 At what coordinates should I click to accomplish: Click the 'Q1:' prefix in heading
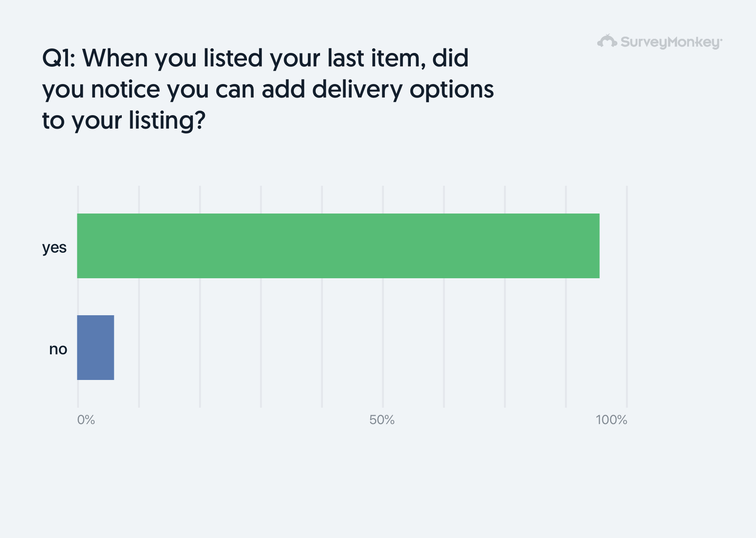pyautogui.click(x=59, y=58)
